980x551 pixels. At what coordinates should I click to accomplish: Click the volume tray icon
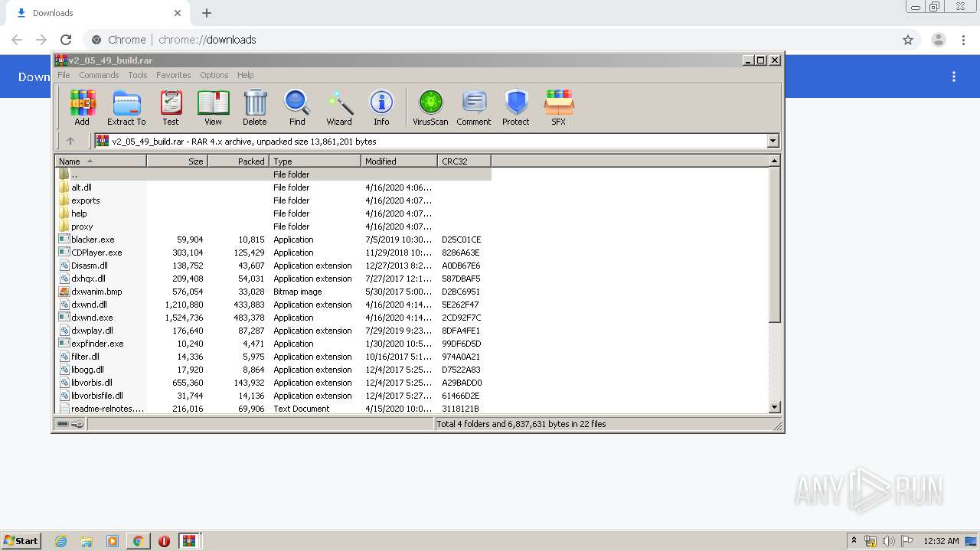[x=889, y=541]
